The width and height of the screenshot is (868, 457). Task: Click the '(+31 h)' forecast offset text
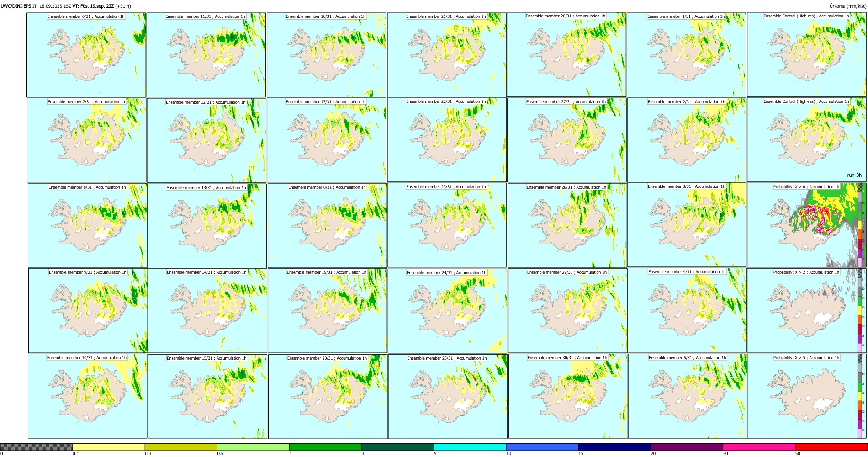tap(123, 6)
